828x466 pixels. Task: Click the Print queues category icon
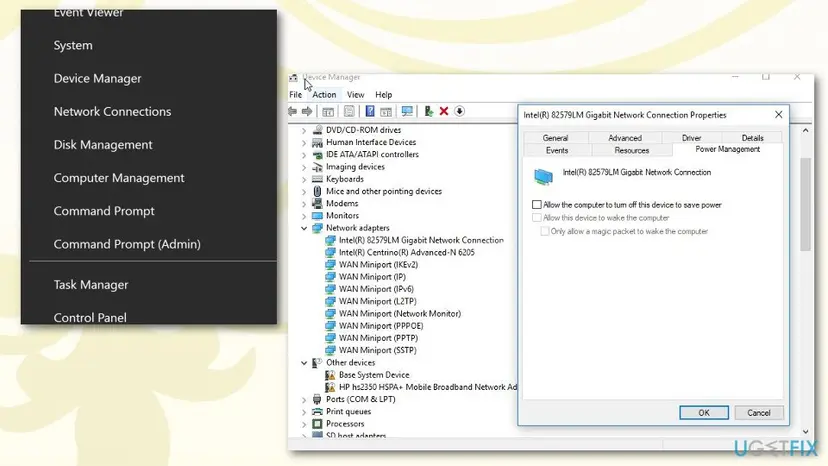[317, 412]
